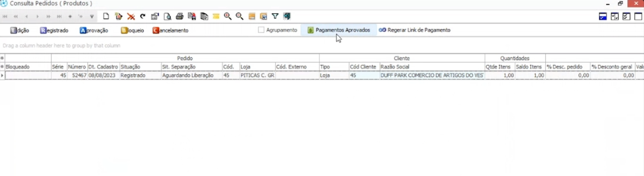Open the Cancelamento menu

(171, 30)
